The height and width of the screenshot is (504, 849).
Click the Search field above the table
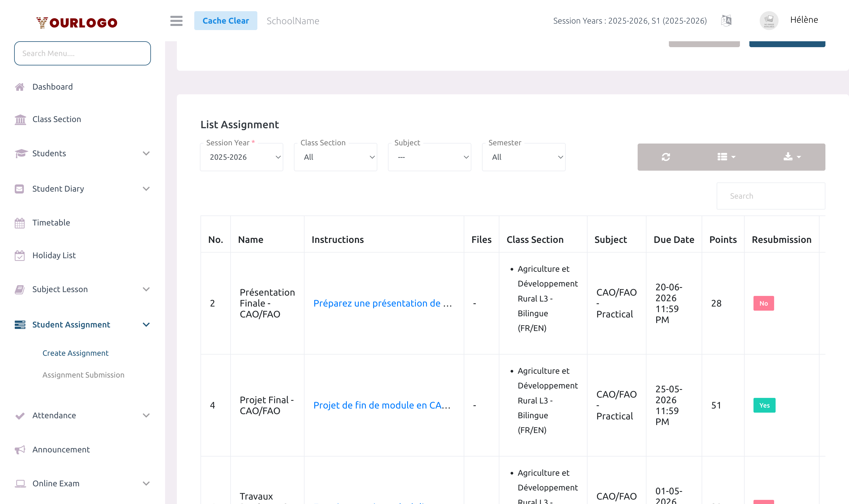click(x=770, y=196)
